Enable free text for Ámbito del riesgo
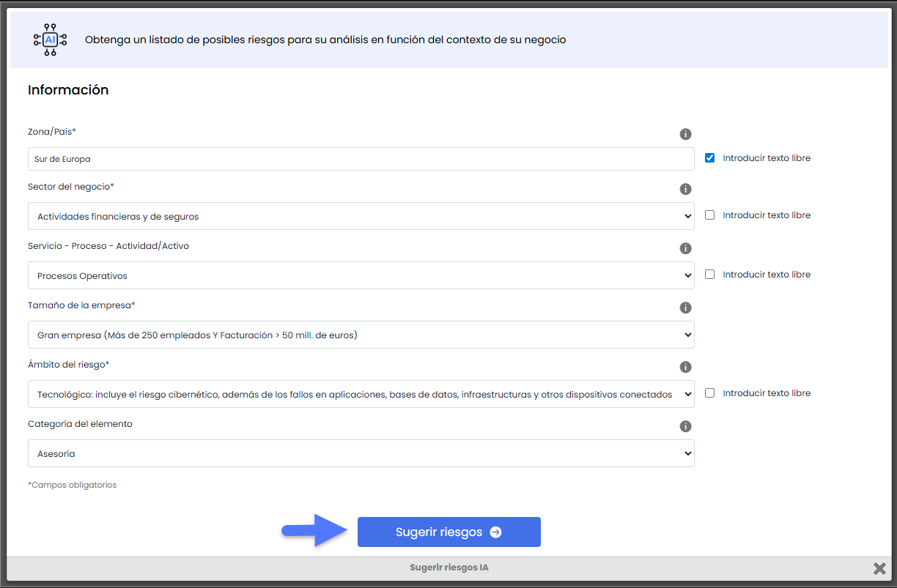 coord(709,393)
